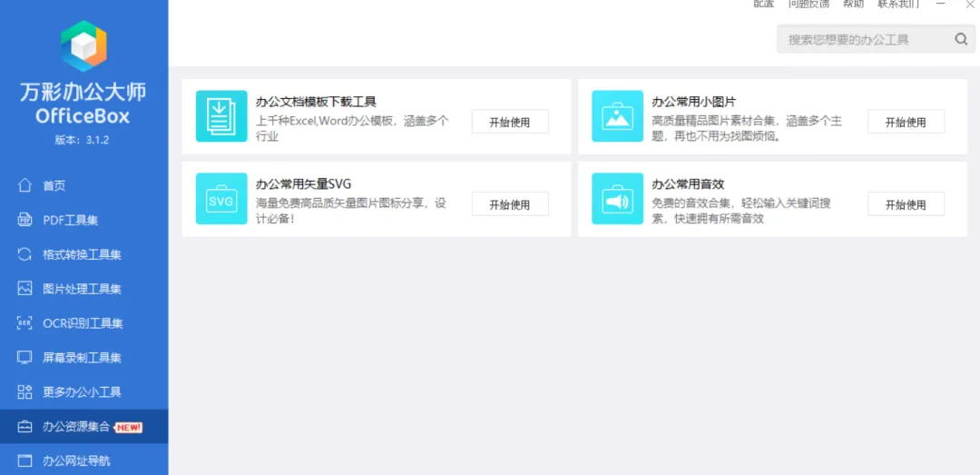980x475 pixels.
Task: Open 联系我们 in the top bar
Action: 898,4
